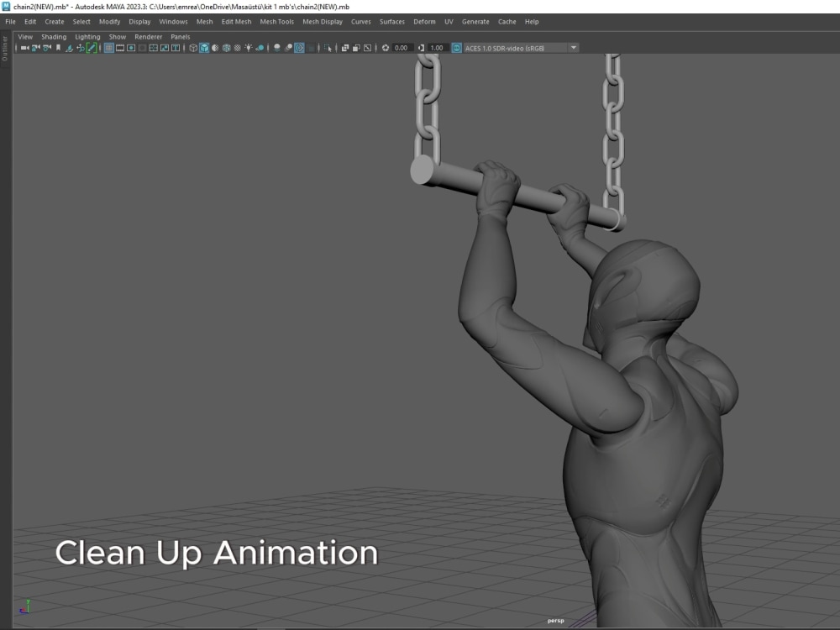Open the Cache menu

(507, 22)
